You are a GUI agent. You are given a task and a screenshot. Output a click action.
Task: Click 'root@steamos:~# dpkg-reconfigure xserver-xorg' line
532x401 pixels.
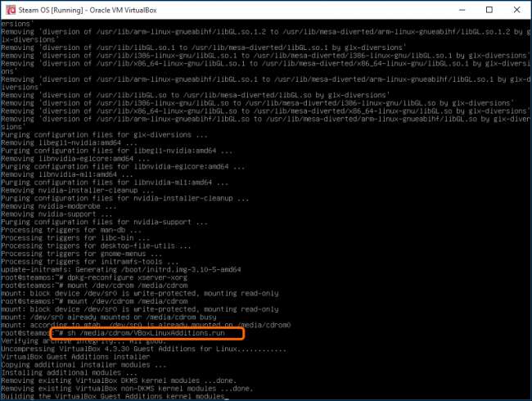coord(94,277)
